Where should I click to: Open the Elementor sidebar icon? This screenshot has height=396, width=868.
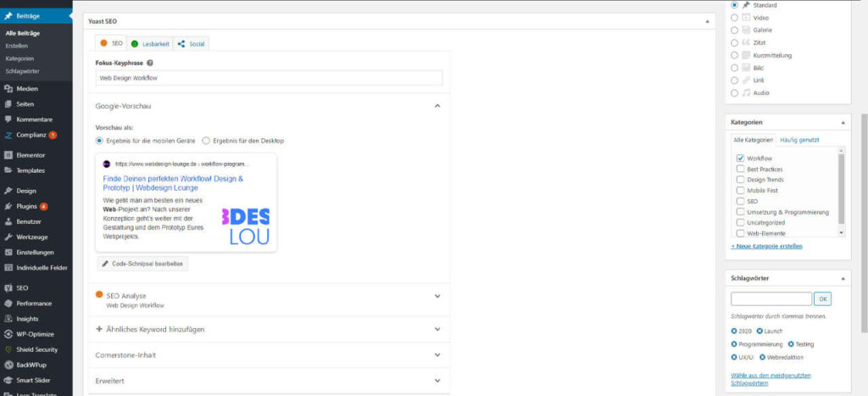point(8,156)
